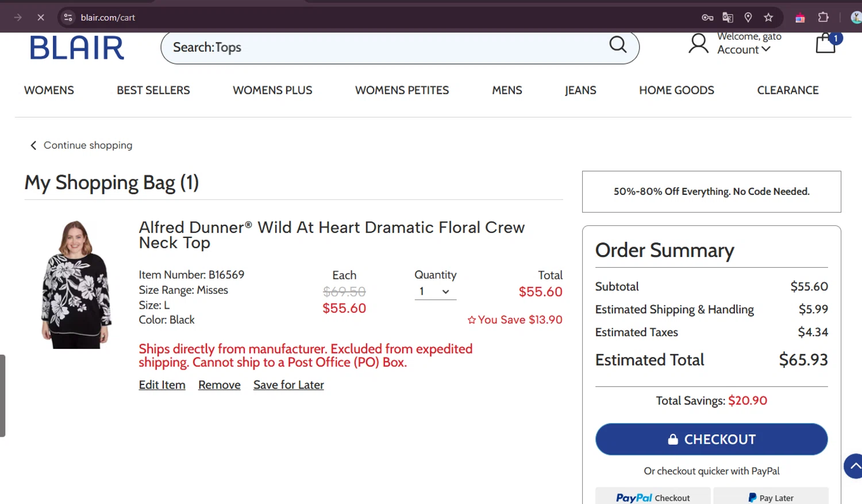Open the browser profile avatar

[856, 17]
